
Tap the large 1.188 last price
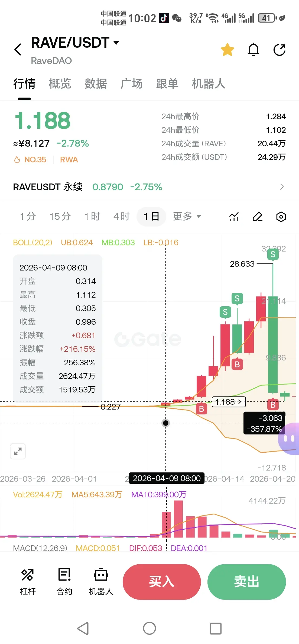(x=43, y=121)
